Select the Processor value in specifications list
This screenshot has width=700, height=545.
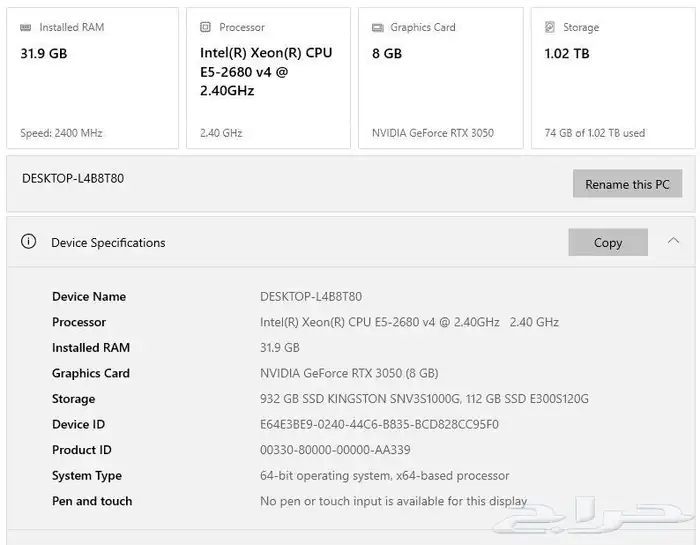click(x=409, y=322)
